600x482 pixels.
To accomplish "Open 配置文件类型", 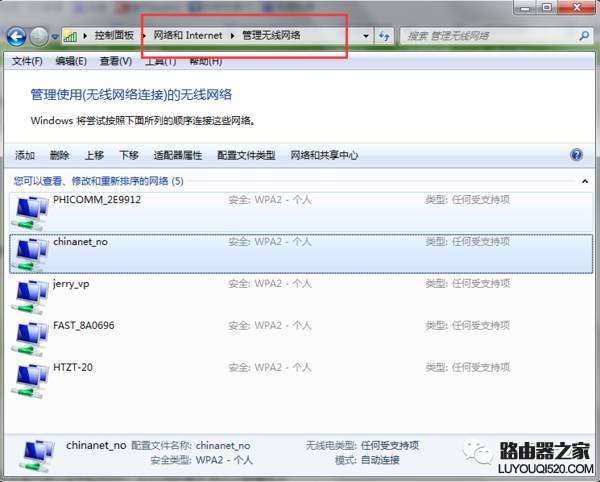I will click(246, 155).
